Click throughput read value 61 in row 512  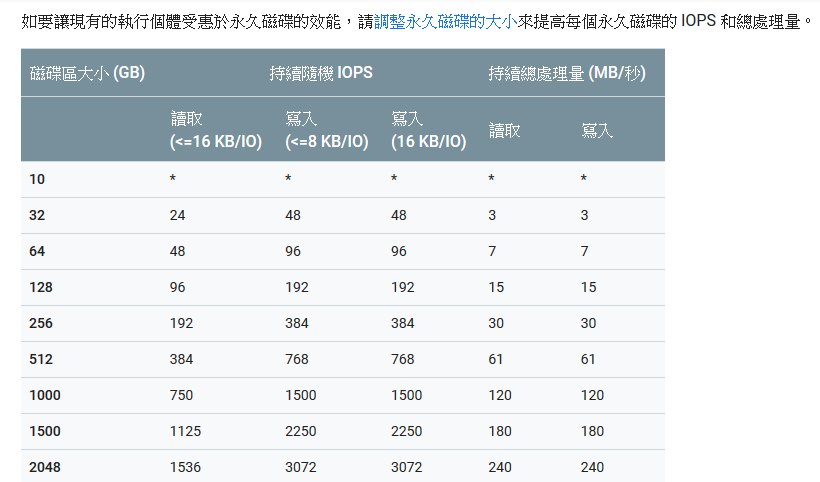pos(496,359)
